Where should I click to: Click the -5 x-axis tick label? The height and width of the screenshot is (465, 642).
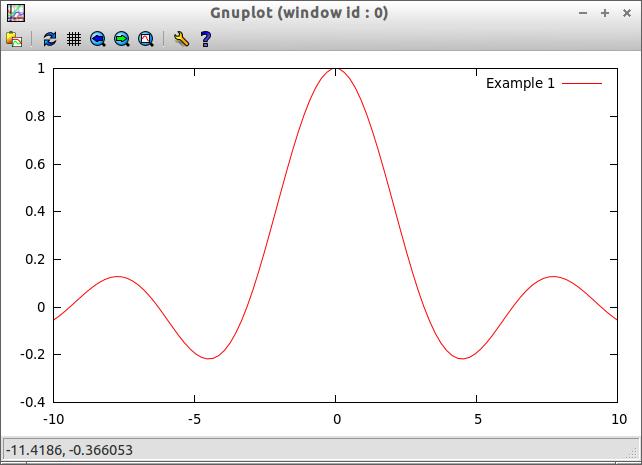click(x=195, y=419)
